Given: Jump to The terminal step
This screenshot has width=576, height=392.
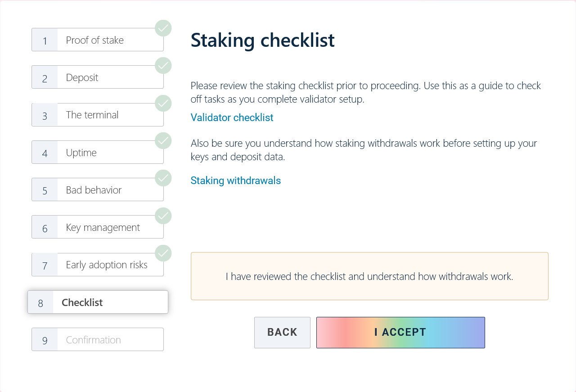Looking at the screenshot, I should 97,115.
